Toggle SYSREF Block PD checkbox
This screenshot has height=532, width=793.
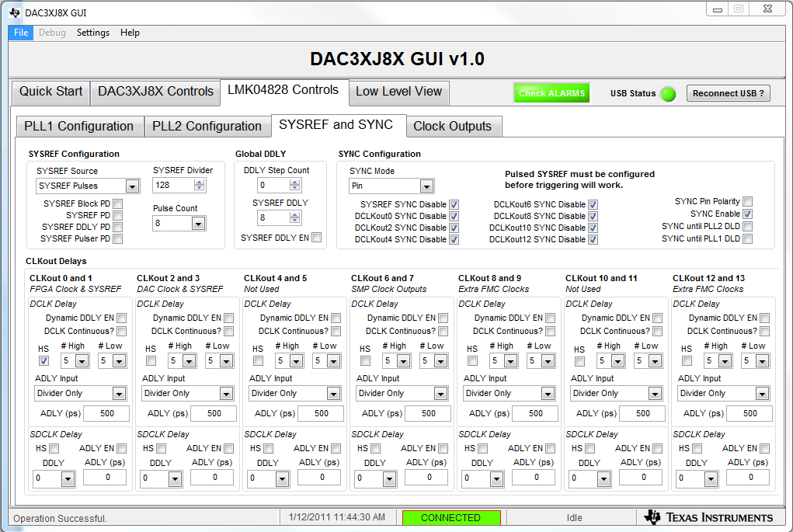[118, 203]
